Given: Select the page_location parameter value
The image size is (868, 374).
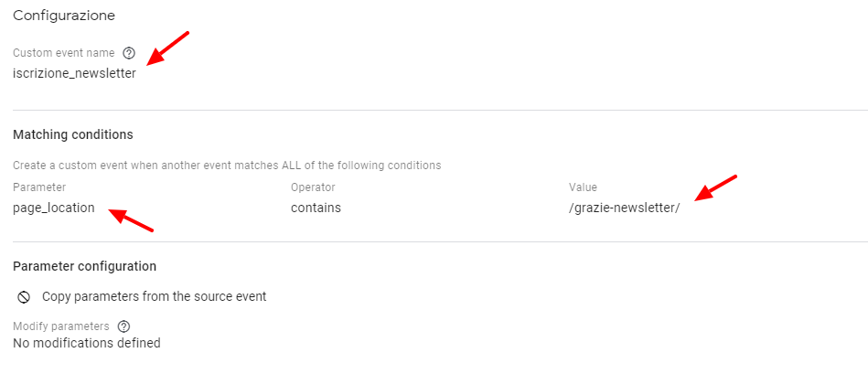Looking at the screenshot, I should (54, 208).
